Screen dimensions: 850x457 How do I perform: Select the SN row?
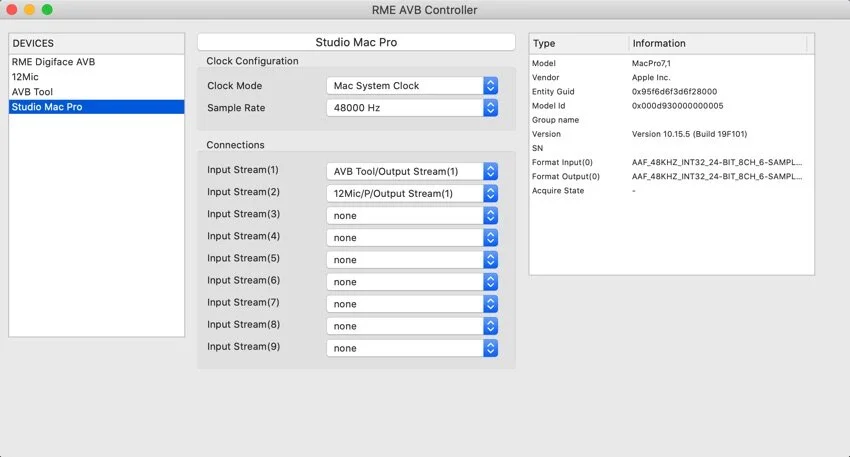click(x=672, y=148)
